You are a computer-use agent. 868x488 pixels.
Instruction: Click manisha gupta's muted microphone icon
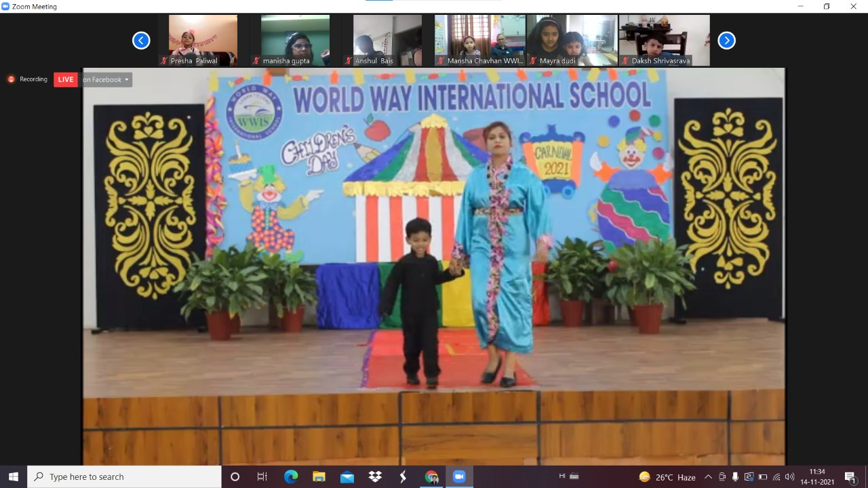pyautogui.click(x=257, y=61)
